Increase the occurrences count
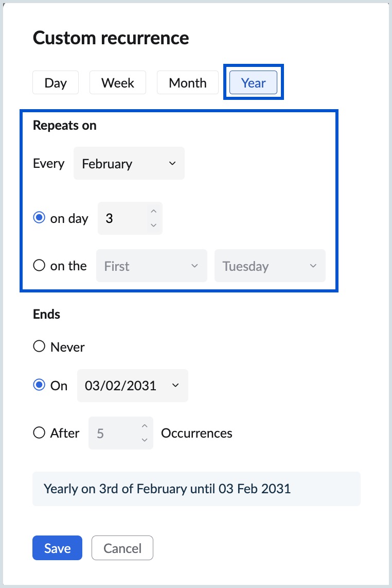Image resolution: width=392 pixels, height=588 pixels. tap(145, 425)
